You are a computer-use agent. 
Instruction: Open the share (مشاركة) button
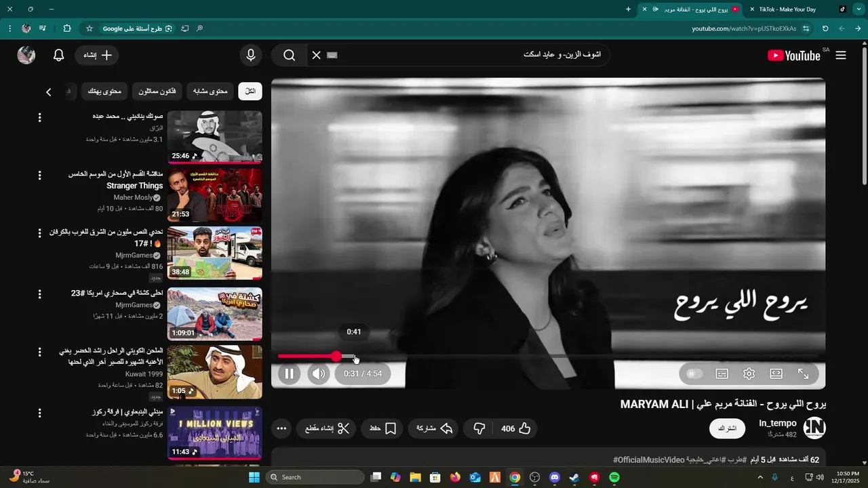(434, 428)
